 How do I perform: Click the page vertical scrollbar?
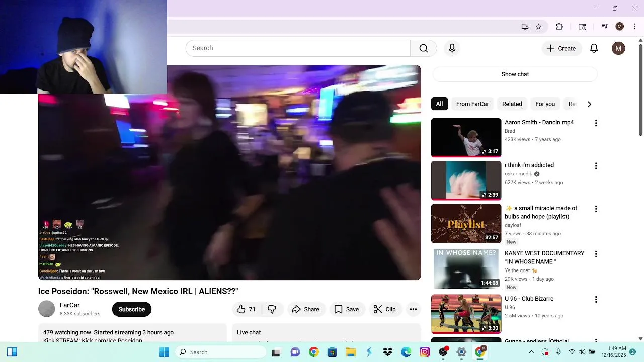[x=640, y=90]
